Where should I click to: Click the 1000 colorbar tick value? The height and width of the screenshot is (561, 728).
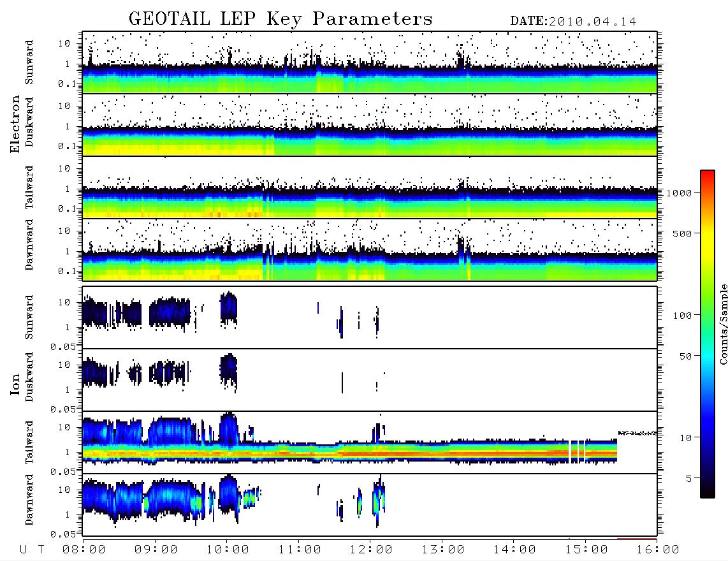[679, 193]
